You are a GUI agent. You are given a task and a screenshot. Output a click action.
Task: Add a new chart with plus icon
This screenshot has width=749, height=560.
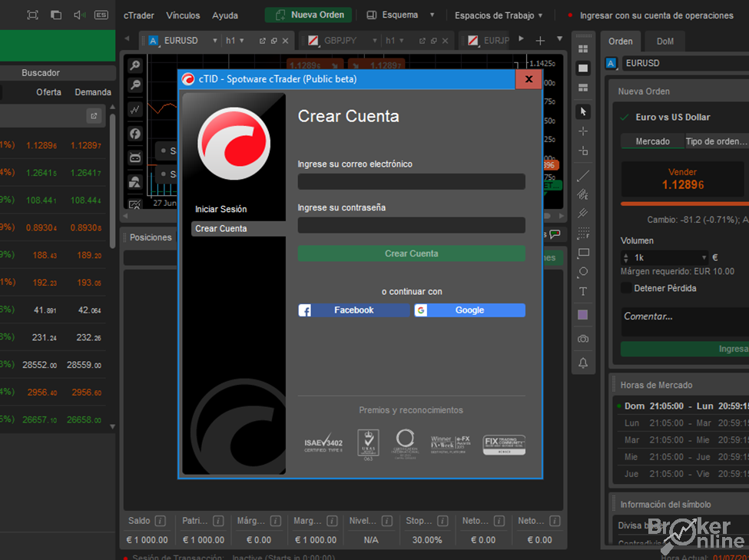click(540, 41)
